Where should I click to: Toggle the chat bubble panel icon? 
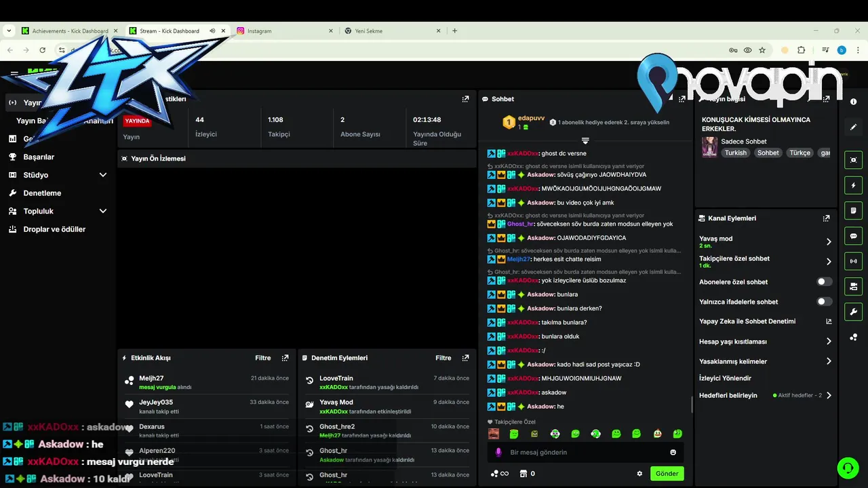(853, 236)
